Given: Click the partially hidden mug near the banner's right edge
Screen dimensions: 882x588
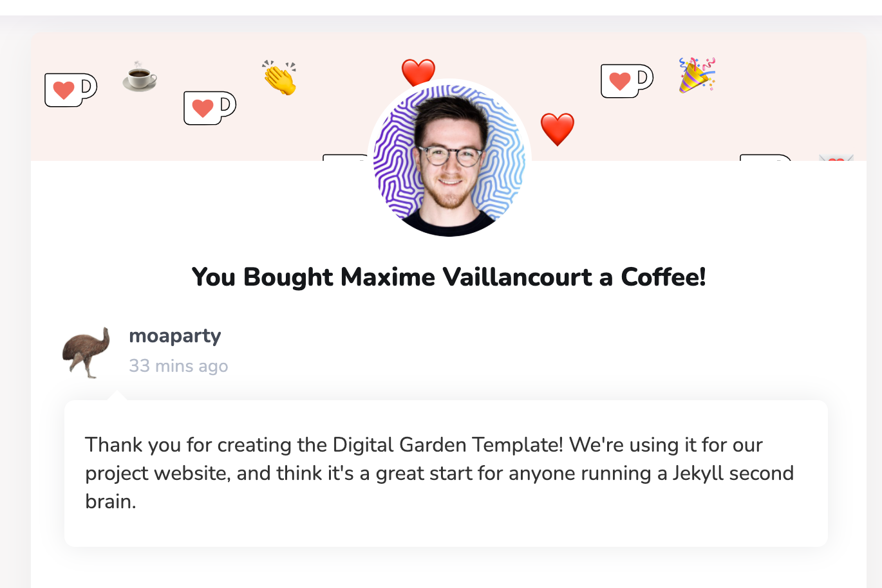Looking at the screenshot, I should tap(764, 157).
